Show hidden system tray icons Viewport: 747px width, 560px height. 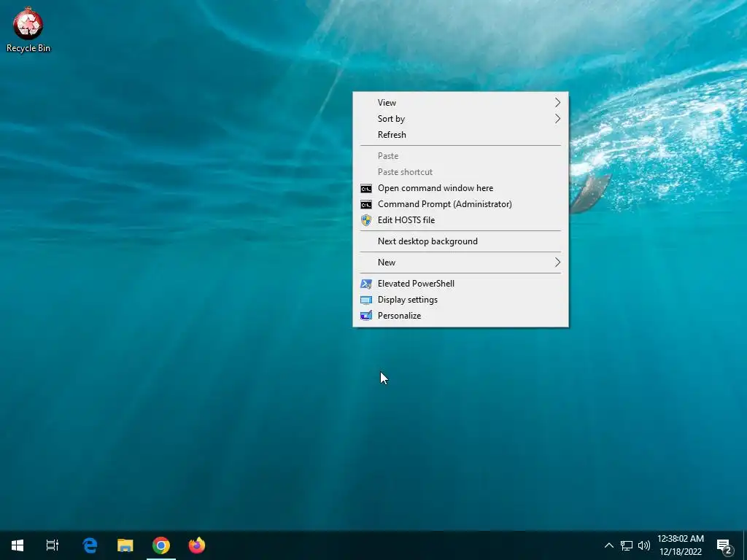pos(609,545)
